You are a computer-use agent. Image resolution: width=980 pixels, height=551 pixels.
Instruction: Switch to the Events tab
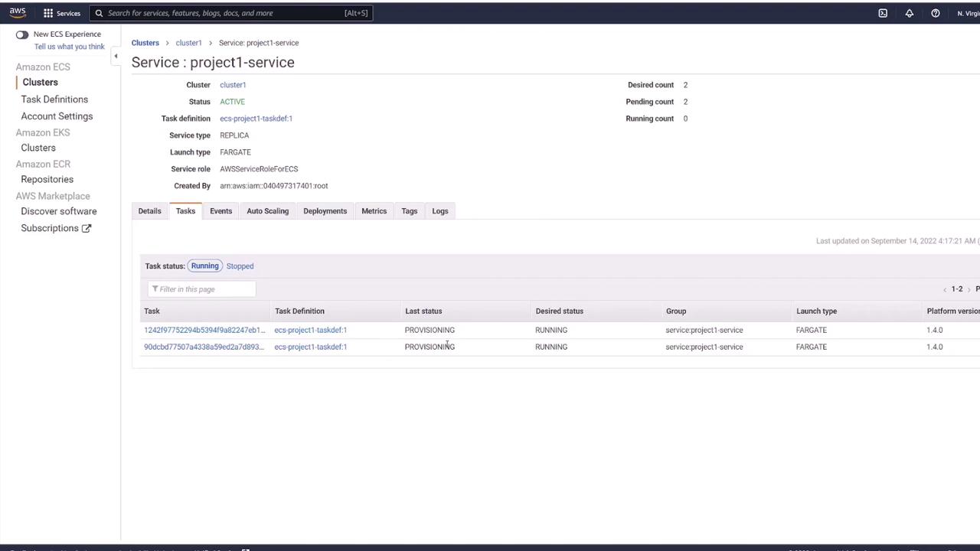[x=220, y=211]
